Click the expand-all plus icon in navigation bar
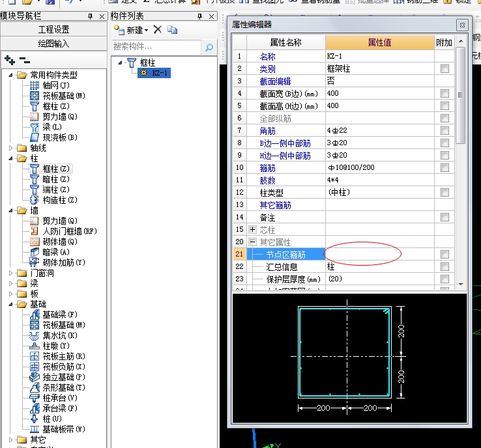The image size is (481, 448). coord(10,60)
